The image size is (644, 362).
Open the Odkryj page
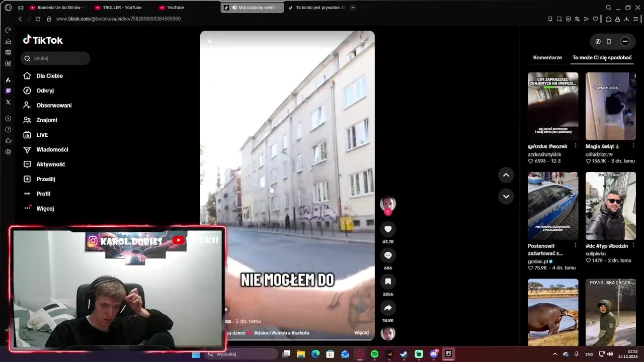pos(38,90)
